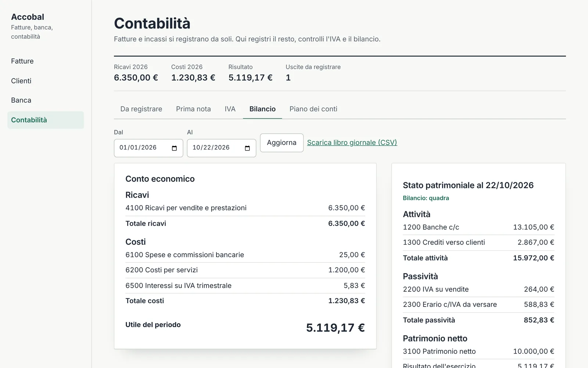Open the Prima nota tab
This screenshot has width=588, height=368.
tap(193, 109)
